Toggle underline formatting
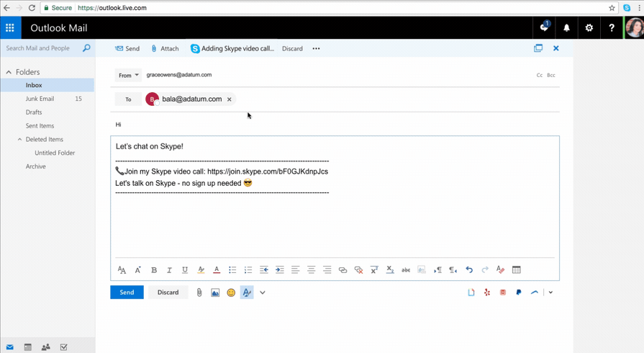The width and height of the screenshot is (644, 353). click(185, 270)
